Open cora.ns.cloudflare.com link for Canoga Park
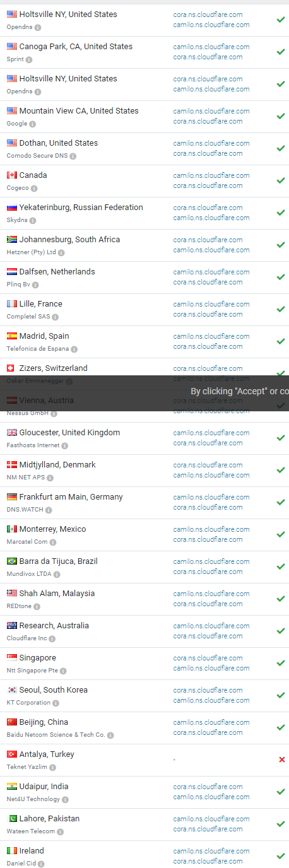Image resolution: width=289 pixels, height=868 pixels. [x=208, y=57]
